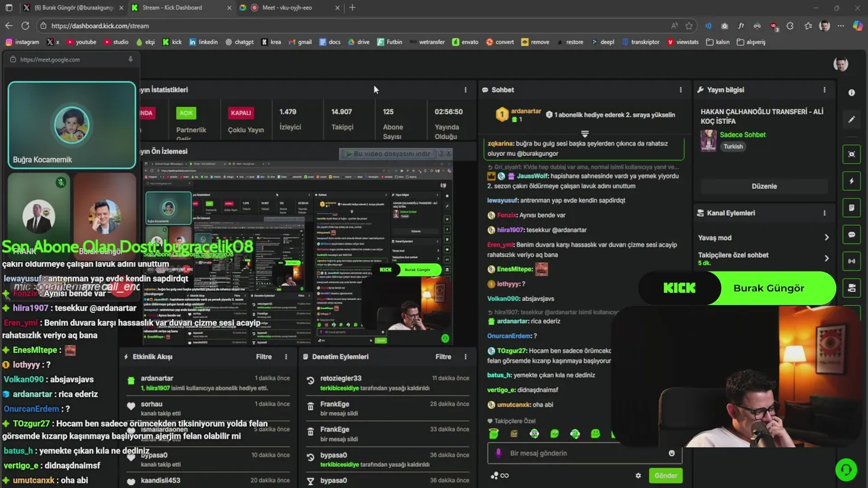This screenshot has height=488, width=868.
Task: Open the Yayın İstatistikleri three-dot menu
Action: point(465,89)
